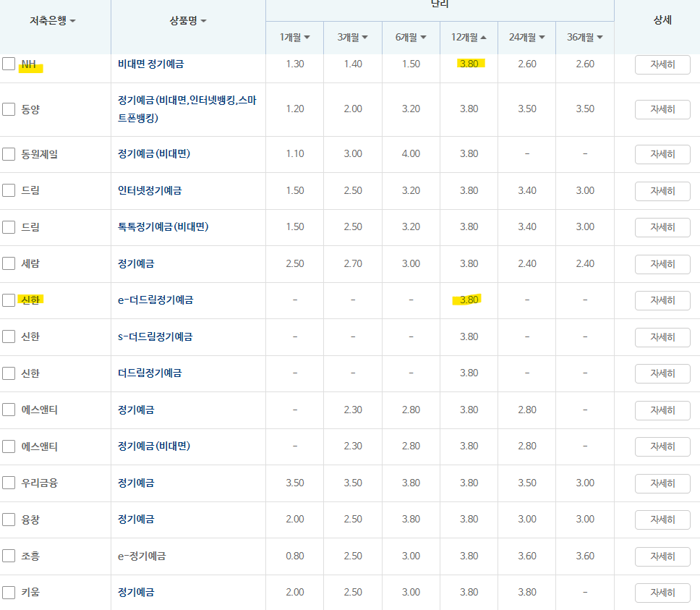Click 자세히 for 에스앤티 정기예금(비대면) row

(x=662, y=446)
